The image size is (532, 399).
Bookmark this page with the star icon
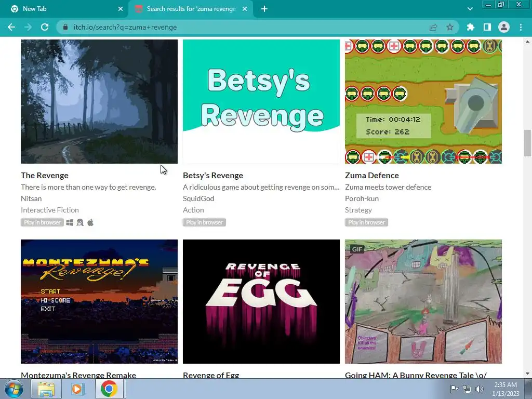(450, 27)
